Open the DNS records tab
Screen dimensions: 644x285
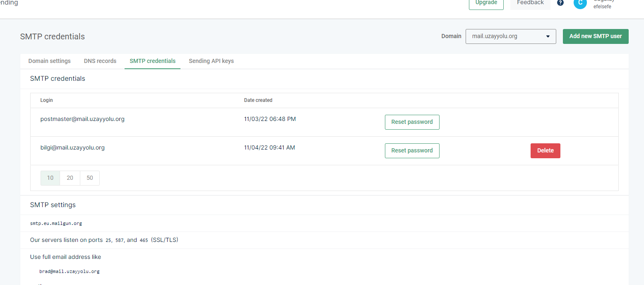point(100,61)
